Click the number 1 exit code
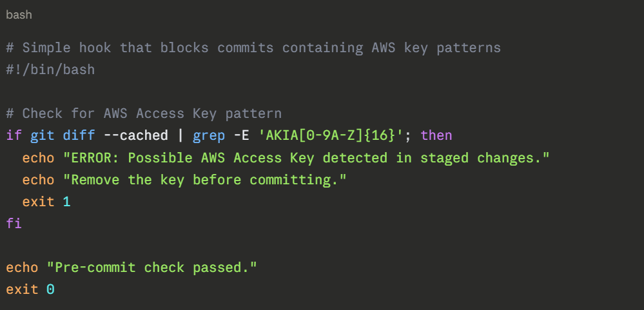 66,202
